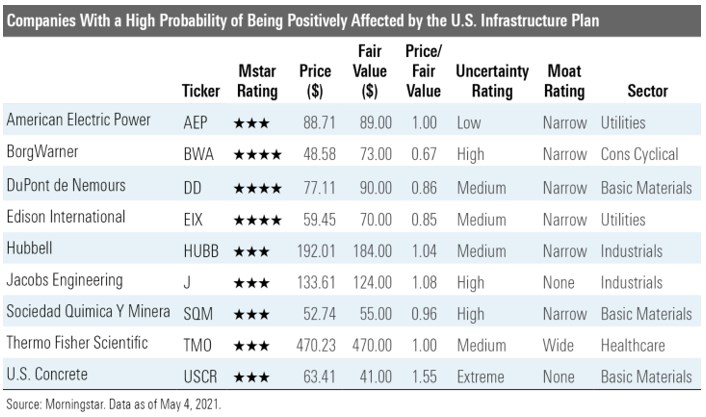
Task: Click the DuPont de Nemours star rating
Action: (x=258, y=187)
